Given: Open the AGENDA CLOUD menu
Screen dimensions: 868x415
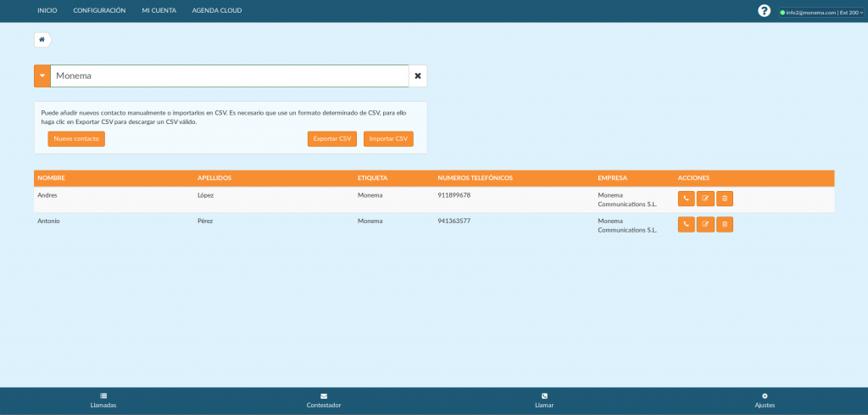Looking at the screenshot, I should point(217,10).
